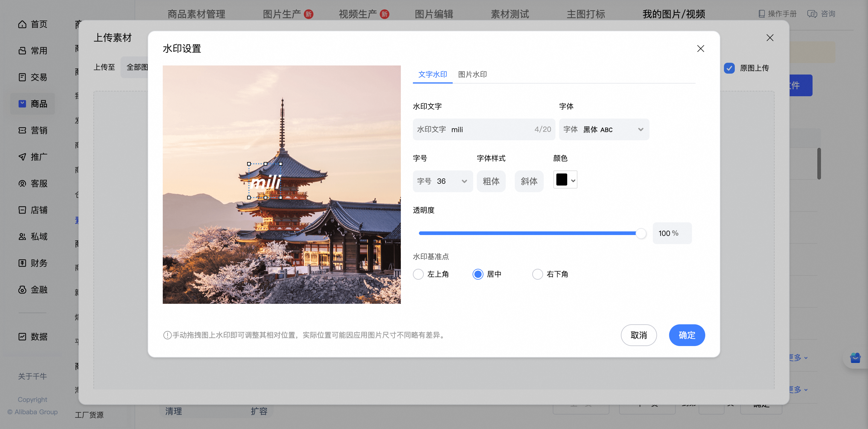
Task: Open the 常用 sidebar item
Action: pyautogui.click(x=32, y=51)
